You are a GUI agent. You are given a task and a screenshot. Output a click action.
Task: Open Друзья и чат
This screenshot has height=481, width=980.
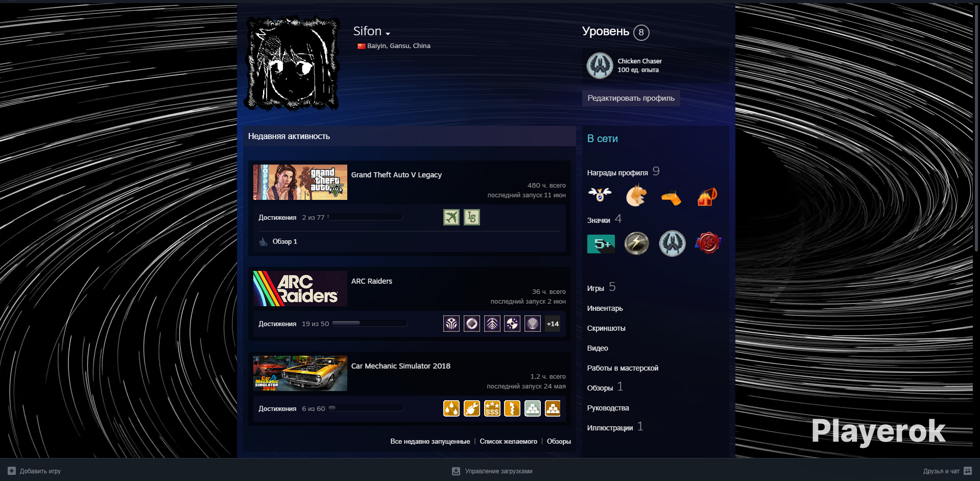pos(941,471)
